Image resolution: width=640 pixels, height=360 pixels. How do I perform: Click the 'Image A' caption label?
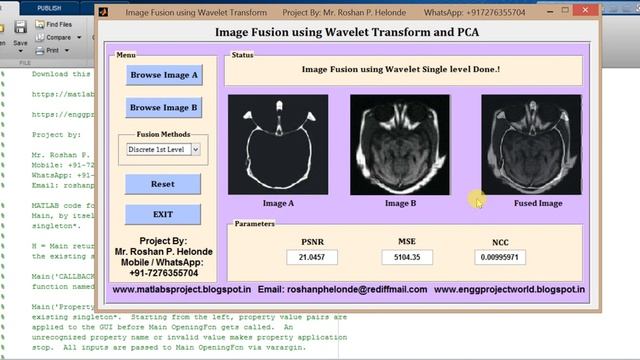(278, 203)
